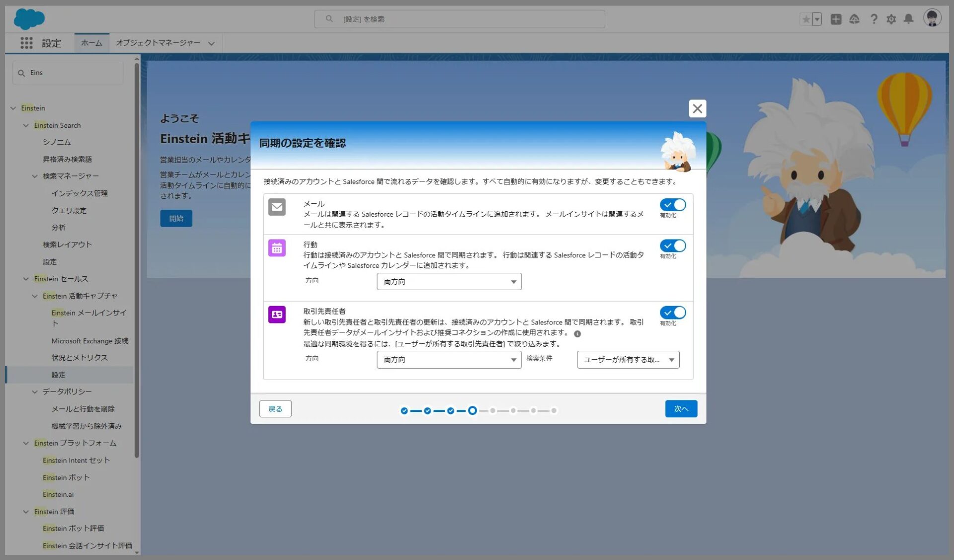954x560 pixels.
Task: Open Einstein.ai in the sidebar
Action: pos(58,494)
